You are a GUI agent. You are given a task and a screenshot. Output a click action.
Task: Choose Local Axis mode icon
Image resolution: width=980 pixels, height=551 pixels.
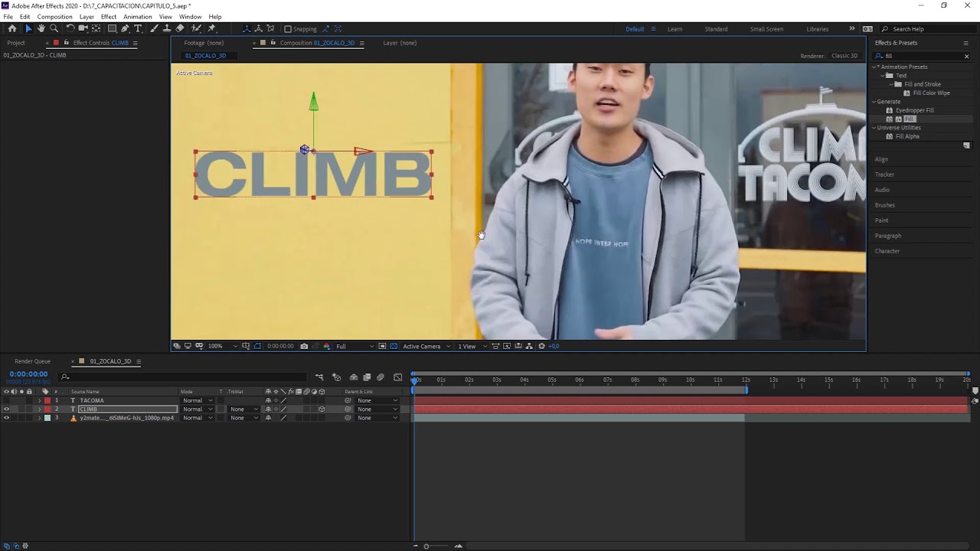pos(247,28)
